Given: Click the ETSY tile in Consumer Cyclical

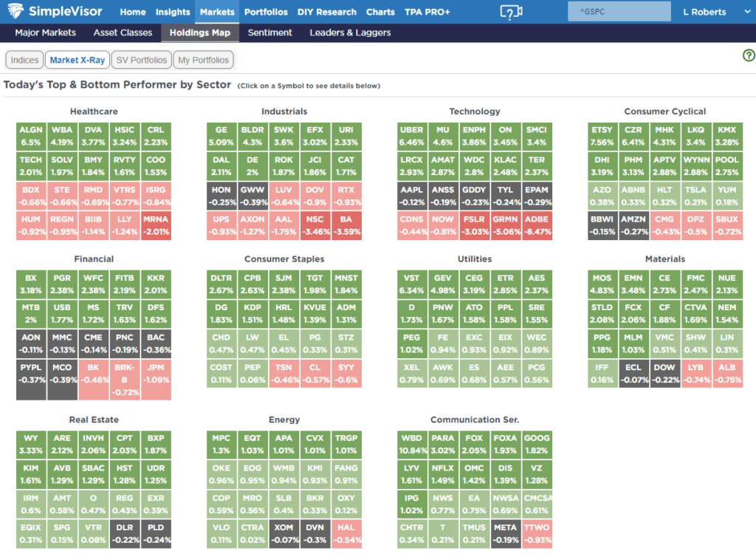Looking at the screenshot, I should tap(602, 136).
